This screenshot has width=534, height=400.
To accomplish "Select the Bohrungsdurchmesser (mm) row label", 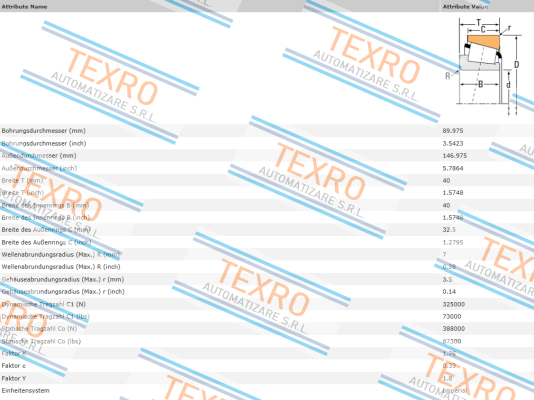I will click(44, 131).
